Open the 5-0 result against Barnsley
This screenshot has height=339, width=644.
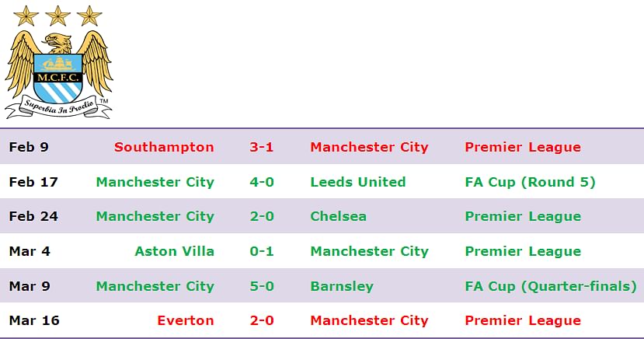click(262, 286)
